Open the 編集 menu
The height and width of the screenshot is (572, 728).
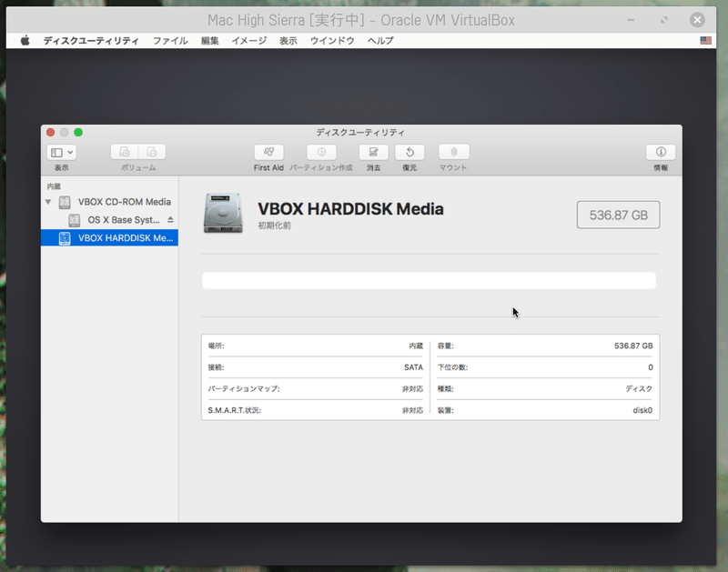point(210,41)
